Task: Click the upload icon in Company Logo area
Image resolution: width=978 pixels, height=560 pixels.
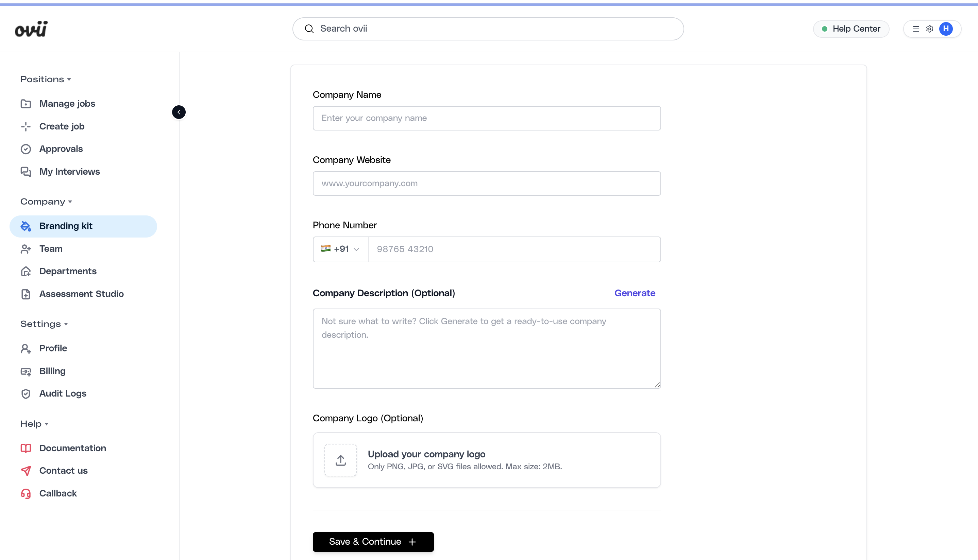Action: point(340,460)
